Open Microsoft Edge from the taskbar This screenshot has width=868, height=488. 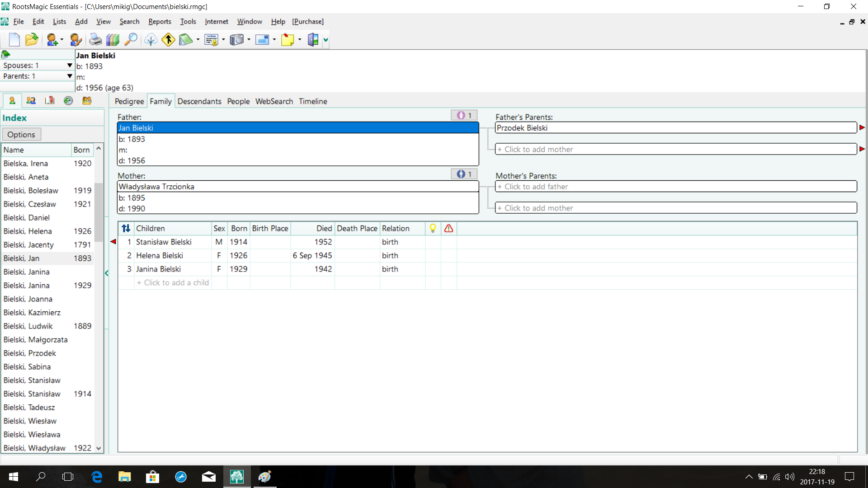pyautogui.click(x=97, y=477)
